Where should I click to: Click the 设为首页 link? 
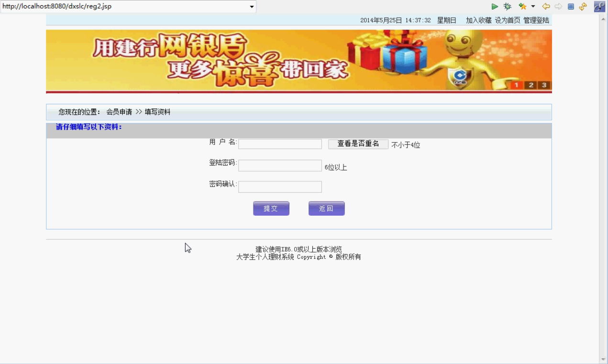click(508, 21)
